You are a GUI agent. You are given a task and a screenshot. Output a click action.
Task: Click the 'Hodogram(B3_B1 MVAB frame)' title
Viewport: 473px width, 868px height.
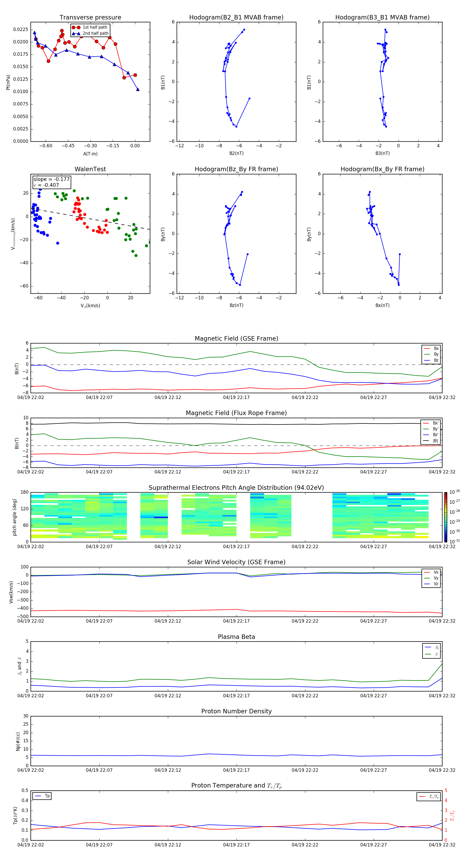(382, 18)
